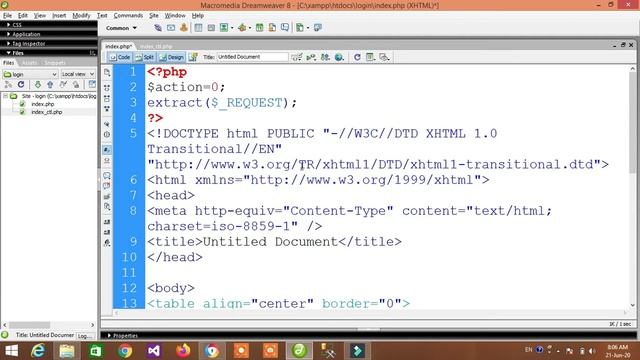Image resolution: width=640 pixels, height=360 pixels.
Task: Select index.php in the Files tree
Action: pos(42,104)
